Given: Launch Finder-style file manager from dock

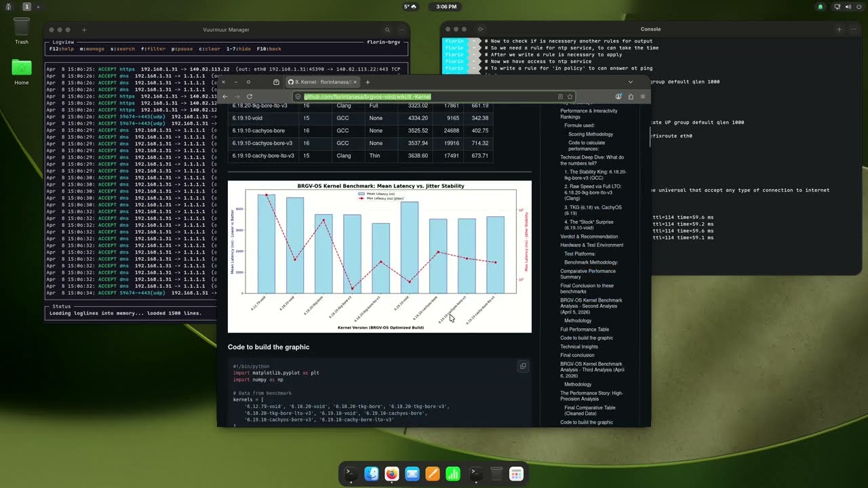Looking at the screenshot, I should coord(371,474).
